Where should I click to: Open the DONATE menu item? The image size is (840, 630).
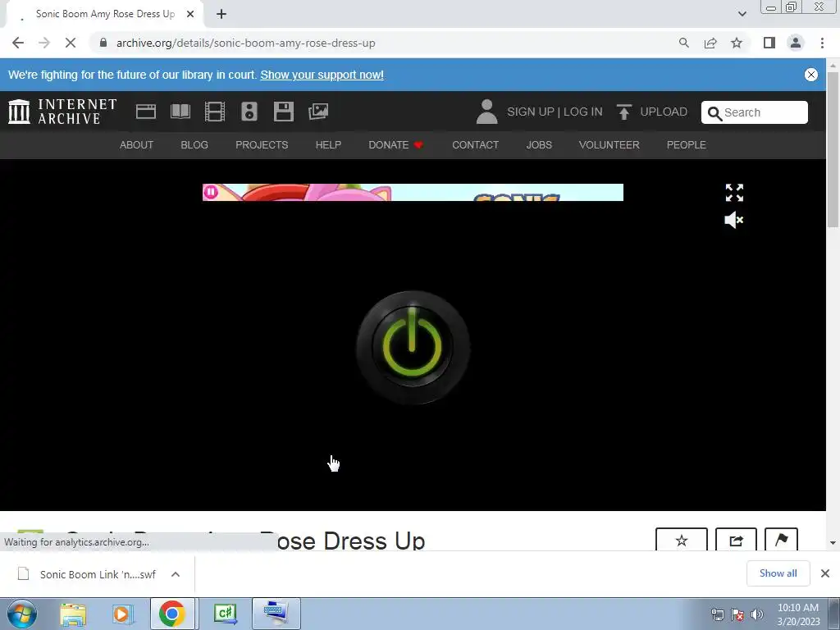(396, 144)
